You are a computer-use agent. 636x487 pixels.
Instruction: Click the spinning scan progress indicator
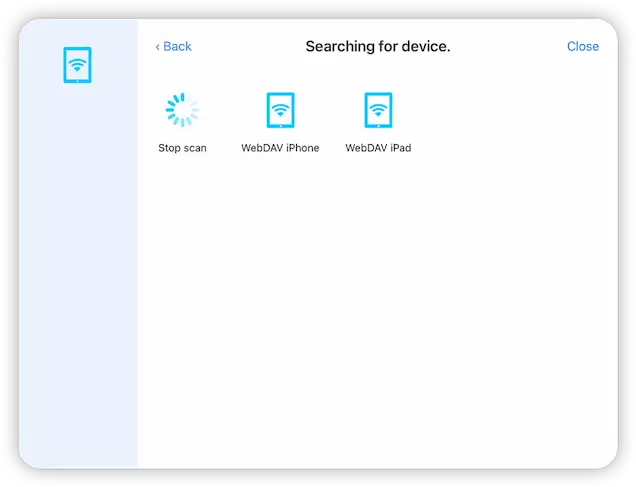coord(182,111)
